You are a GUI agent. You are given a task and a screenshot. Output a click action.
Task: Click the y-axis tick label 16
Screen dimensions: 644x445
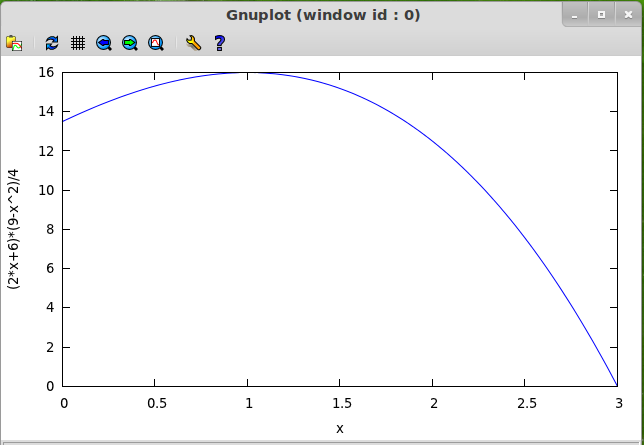(44, 72)
